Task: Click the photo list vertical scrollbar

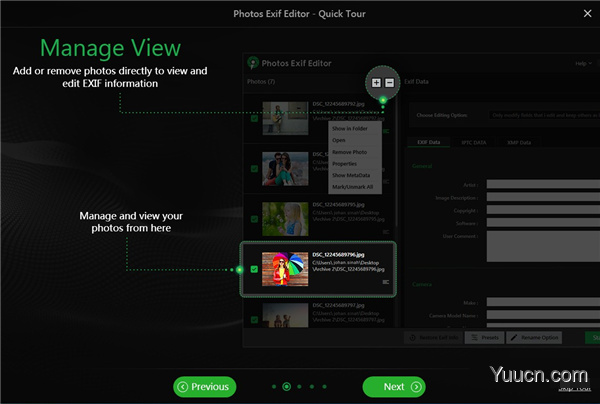Action: coord(396,163)
